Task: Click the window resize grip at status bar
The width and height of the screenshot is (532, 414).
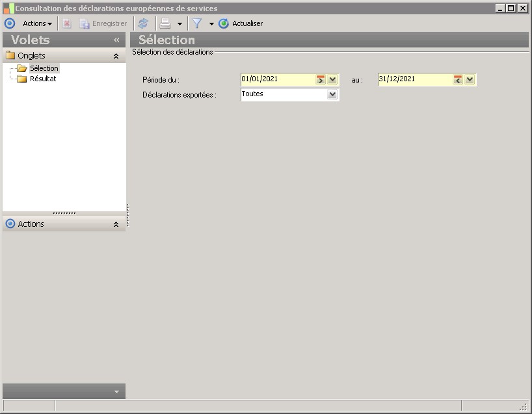Action: pos(524,406)
